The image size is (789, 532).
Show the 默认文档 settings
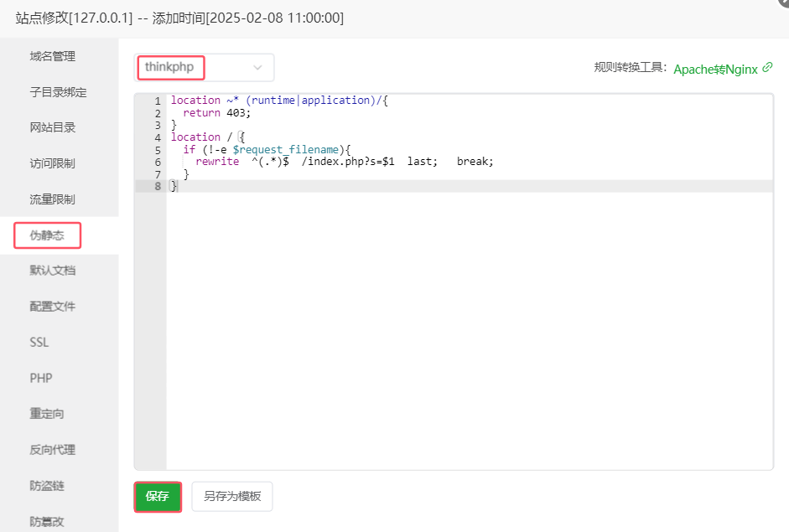[x=52, y=271]
